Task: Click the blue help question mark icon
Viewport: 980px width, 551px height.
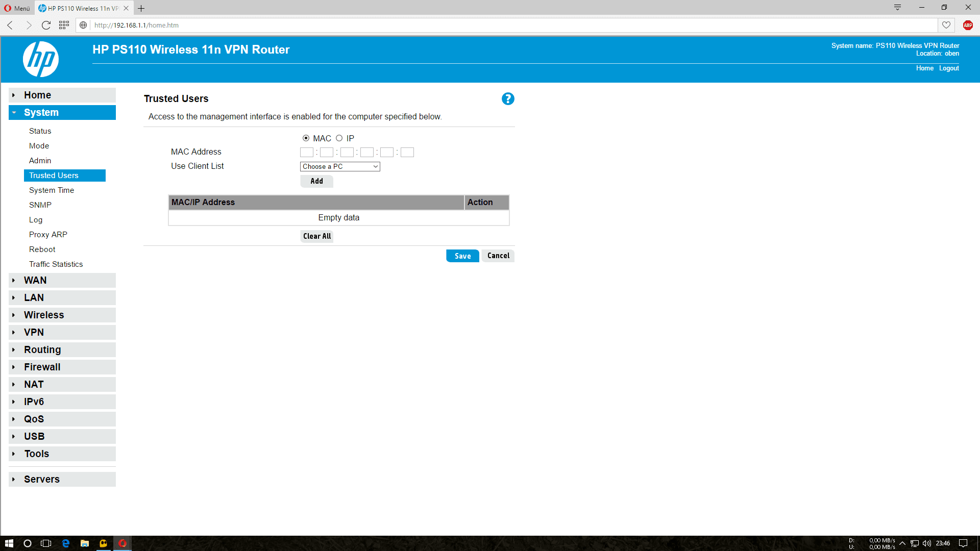Action: point(507,99)
